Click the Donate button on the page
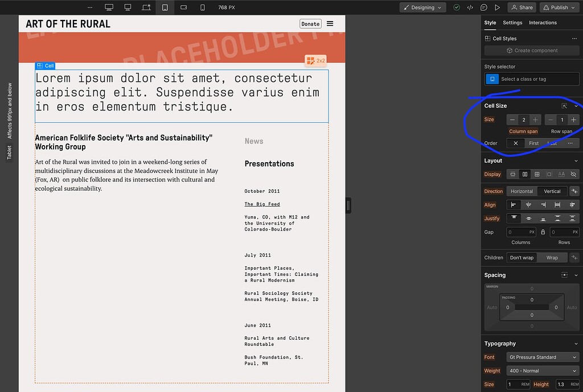This screenshot has height=392, width=583. (310, 23)
